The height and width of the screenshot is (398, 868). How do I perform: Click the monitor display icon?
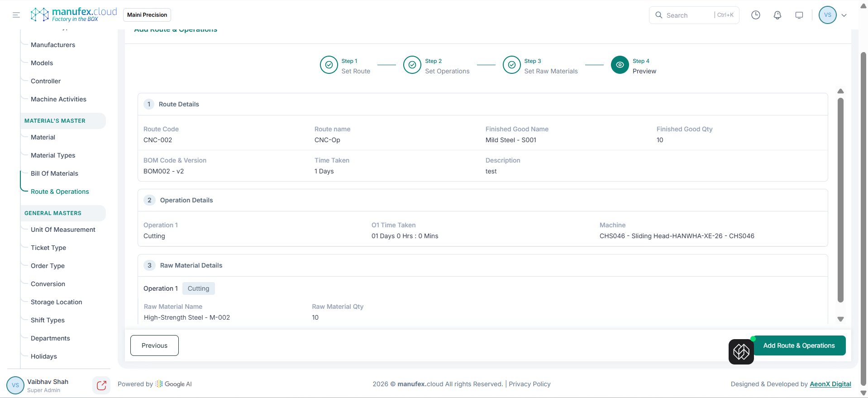tap(799, 15)
